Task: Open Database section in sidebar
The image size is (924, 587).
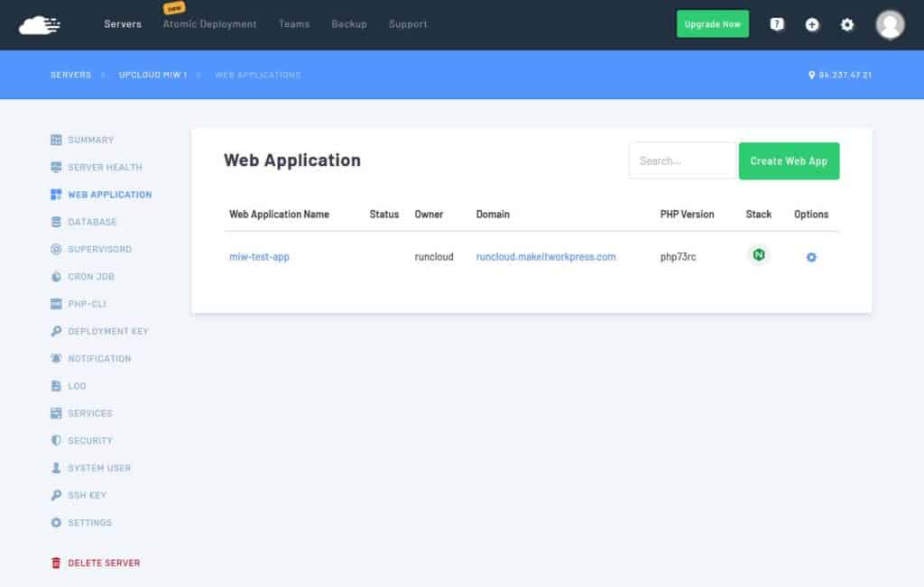Action: (x=92, y=222)
